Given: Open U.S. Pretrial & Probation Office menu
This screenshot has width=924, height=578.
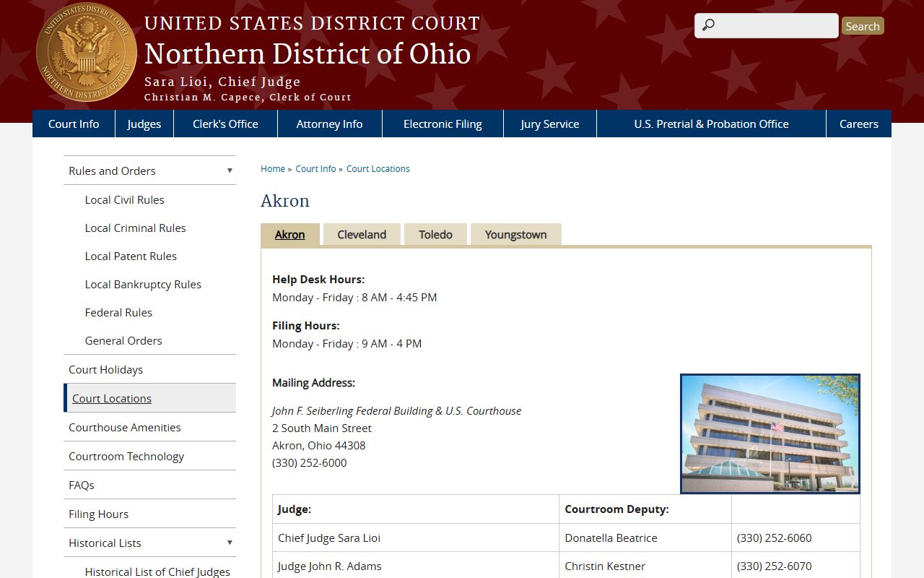Looking at the screenshot, I should tap(711, 124).
